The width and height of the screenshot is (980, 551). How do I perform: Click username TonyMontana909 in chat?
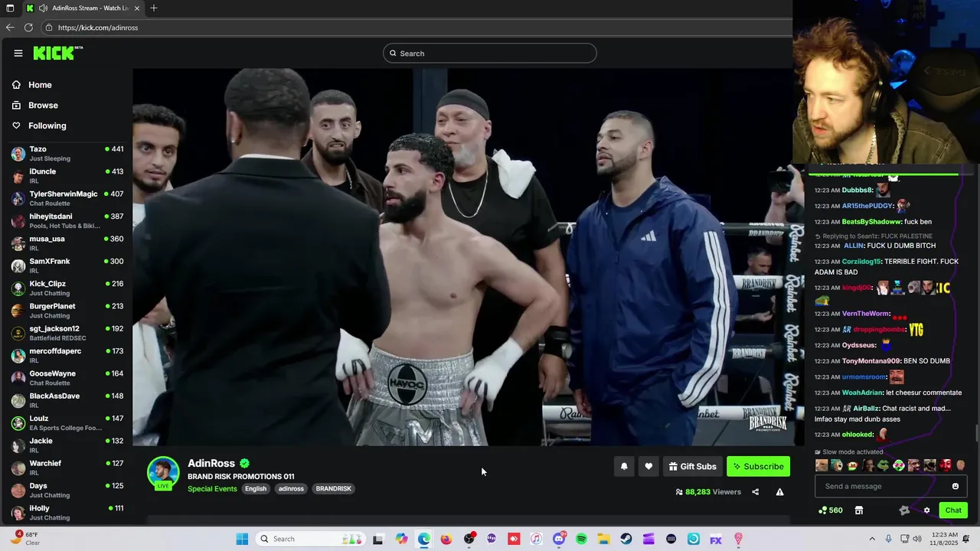(x=871, y=361)
